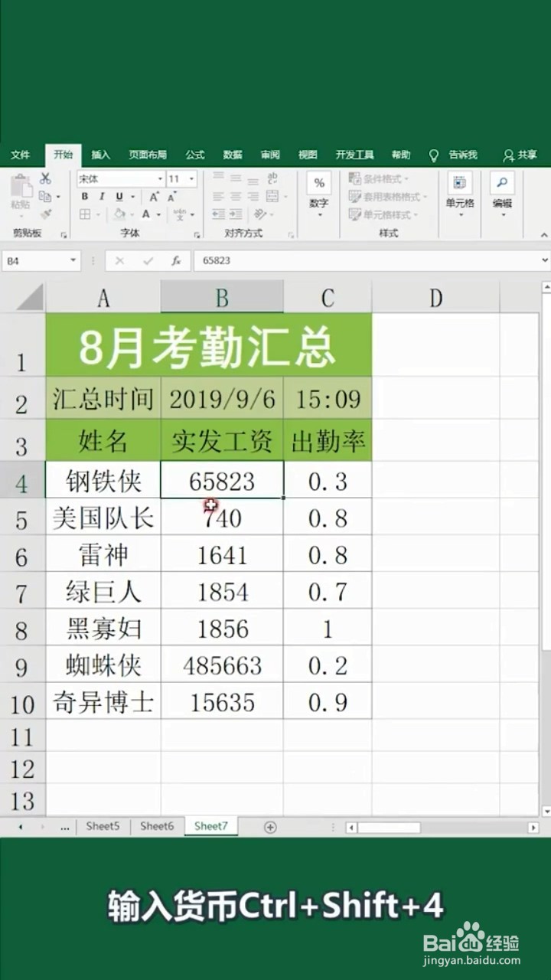
Task: Open the Name Box B4 dropdown arrow
Action: [x=73, y=261]
